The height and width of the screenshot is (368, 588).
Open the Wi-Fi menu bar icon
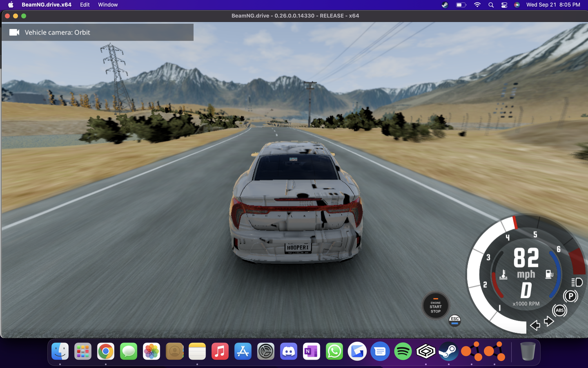(x=477, y=5)
